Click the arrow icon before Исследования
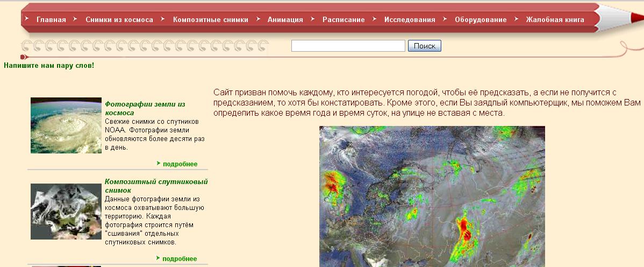The height and width of the screenshot is (267, 644). pos(375,18)
